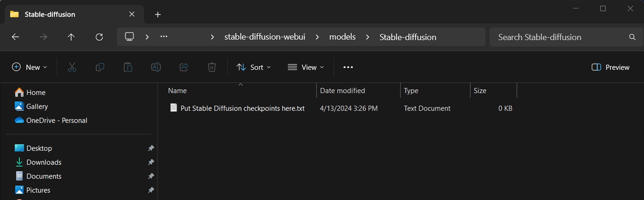Open See more options ellipsis in toolbar
This screenshot has width=644, height=200.
click(348, 67)
